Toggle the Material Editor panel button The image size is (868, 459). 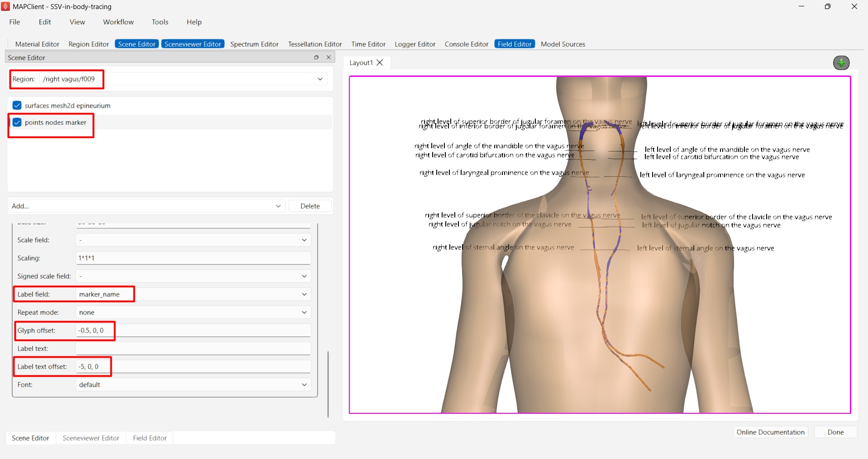click(37, 44)
